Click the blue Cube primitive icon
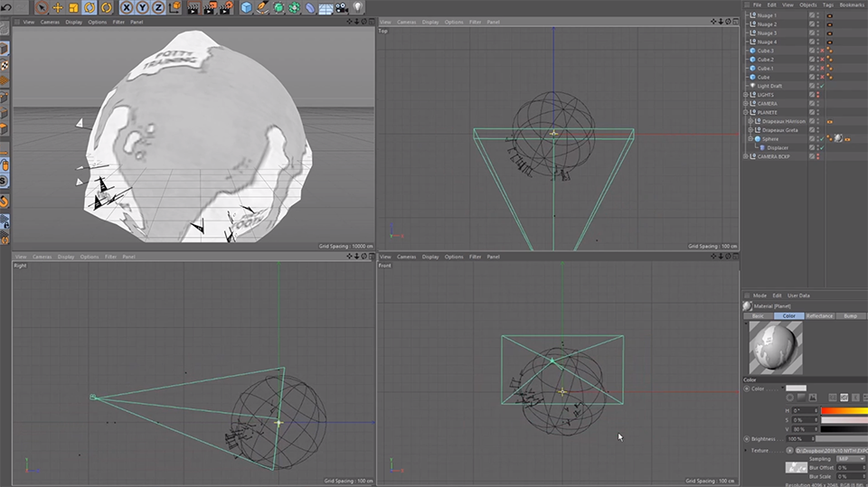This screenshot has width=868, height=487. [246, 7]
